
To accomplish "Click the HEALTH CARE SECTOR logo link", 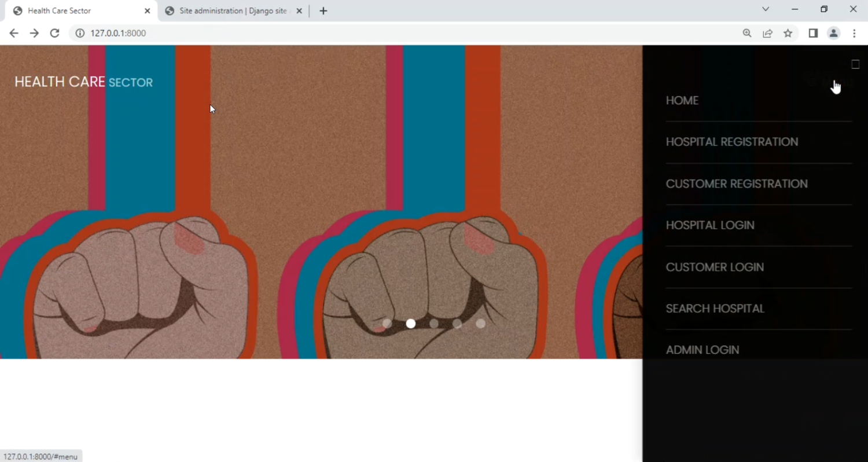I will tap(83, 82).
